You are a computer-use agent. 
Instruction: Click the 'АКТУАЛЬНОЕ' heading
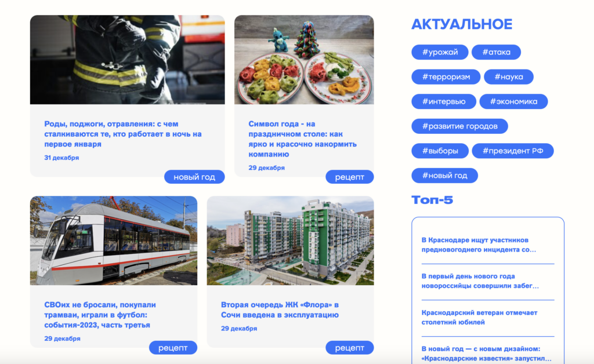coord(462,24)
